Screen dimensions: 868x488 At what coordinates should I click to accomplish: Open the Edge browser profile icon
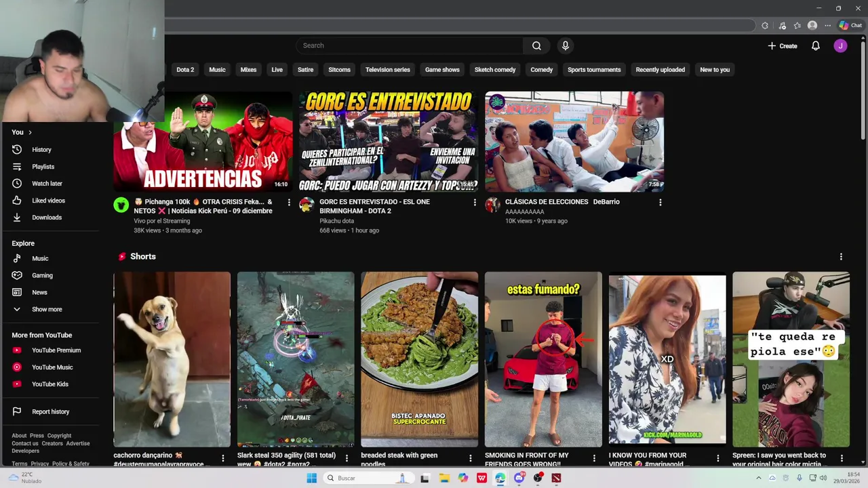tap(812, 26)
